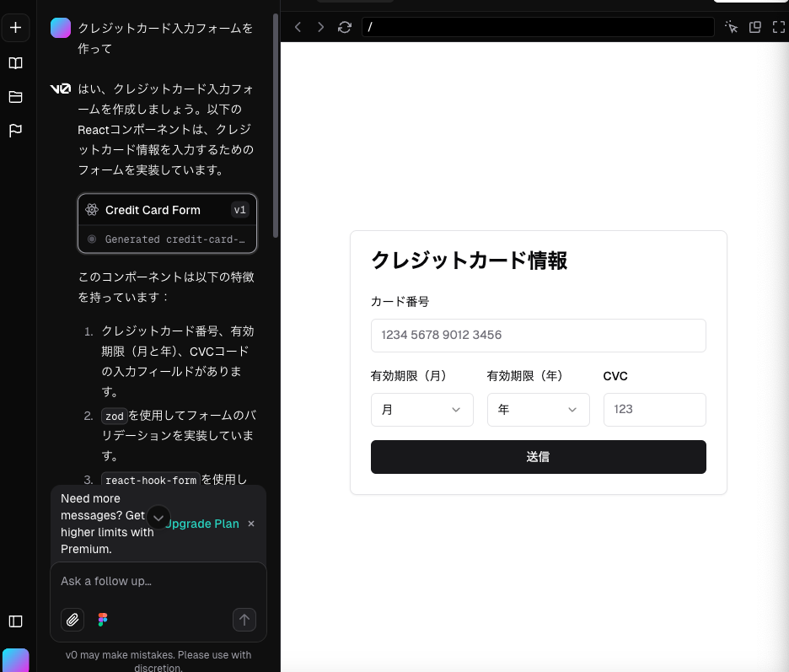Open the 月 expiry month dropdown
Screen dimensions: 789x672
[x=421, y=410]
